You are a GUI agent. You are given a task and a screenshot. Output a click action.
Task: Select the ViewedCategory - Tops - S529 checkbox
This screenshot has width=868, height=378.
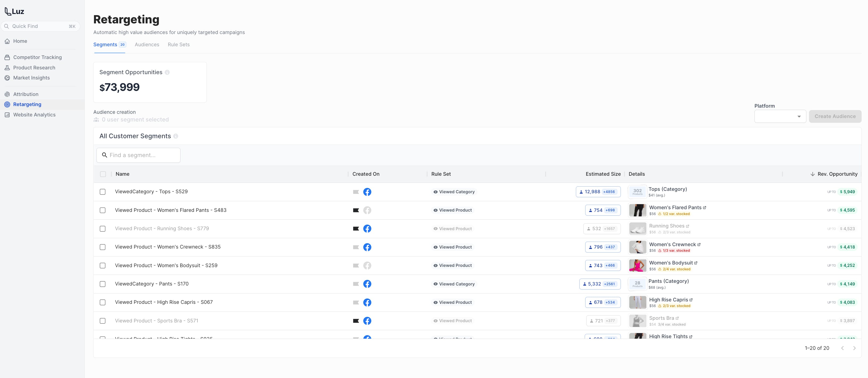coord(102,192)
